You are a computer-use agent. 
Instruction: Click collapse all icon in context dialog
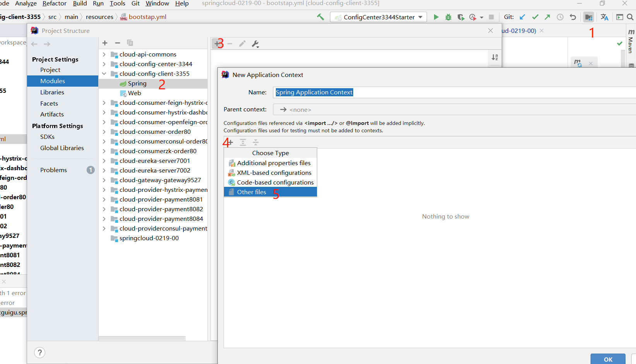(x=256, y=142)
